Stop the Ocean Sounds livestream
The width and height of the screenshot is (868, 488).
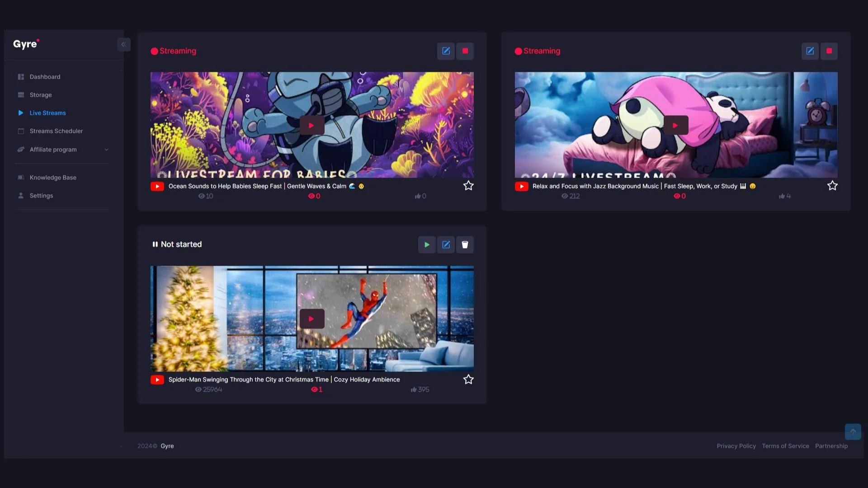(465, 51)
